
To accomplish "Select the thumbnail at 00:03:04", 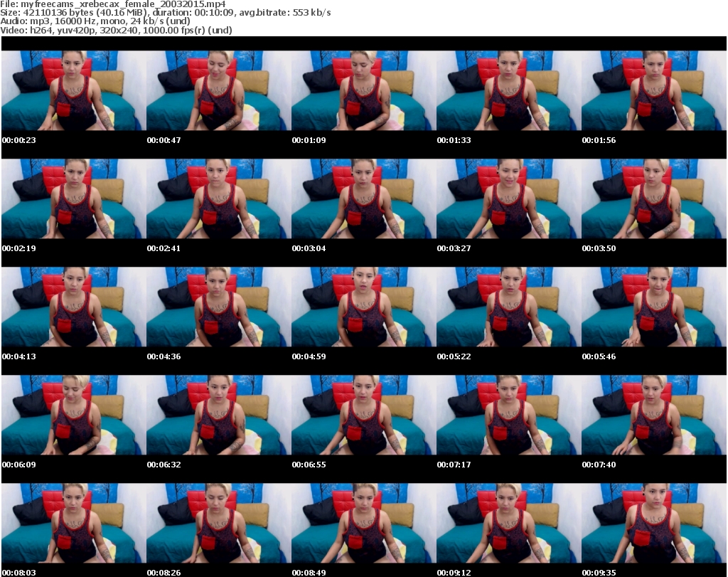I will click(x=363, y=198).
